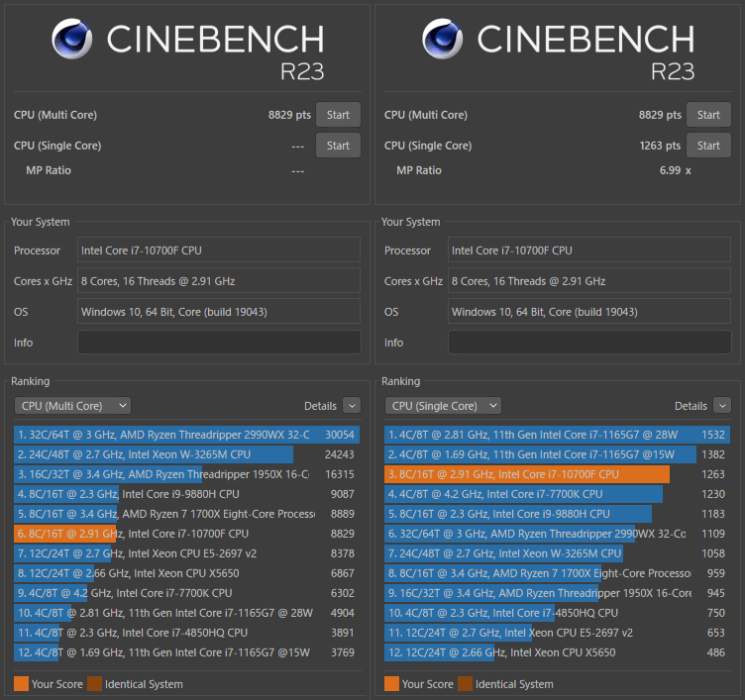This screenshot has width=745, height=700.
Task: Select i7-1165G7 @ 28W row scoring 4904
Action: (x=186, y=613)
